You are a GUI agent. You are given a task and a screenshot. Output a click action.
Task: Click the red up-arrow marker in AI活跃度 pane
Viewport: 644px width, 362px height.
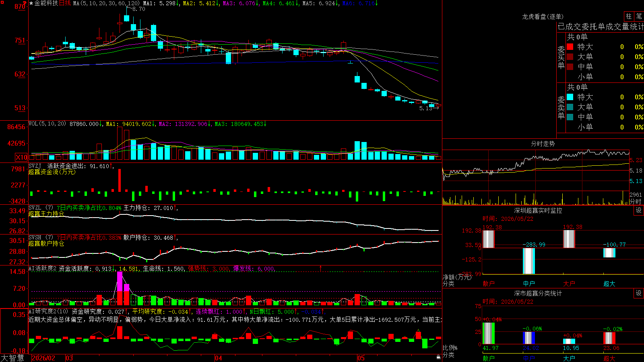pos(321,268)
